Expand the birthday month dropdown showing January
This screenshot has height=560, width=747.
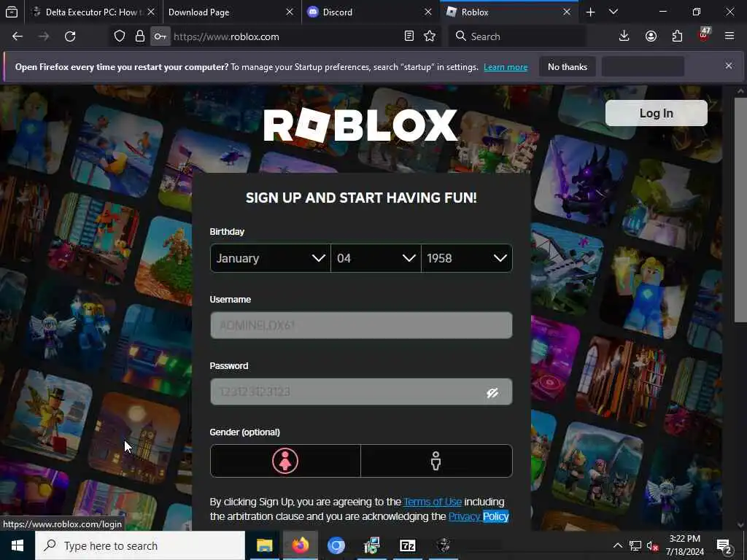pos(270,258)
